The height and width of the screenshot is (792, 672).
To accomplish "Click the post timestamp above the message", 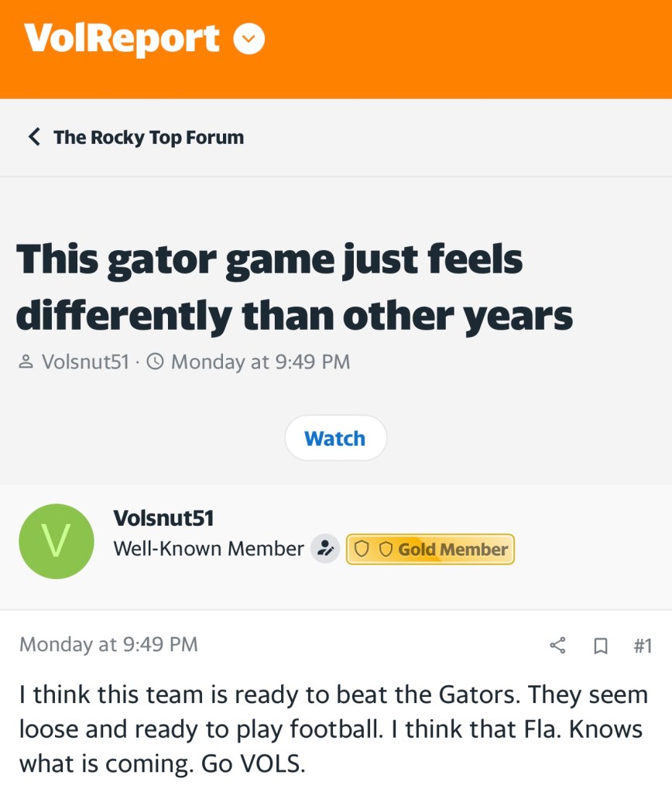I will [x=108, y=644].
